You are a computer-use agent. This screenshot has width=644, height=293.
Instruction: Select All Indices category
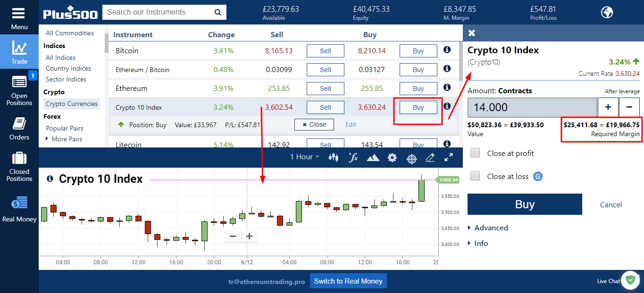pyautogui.click(x=60, y=57)
